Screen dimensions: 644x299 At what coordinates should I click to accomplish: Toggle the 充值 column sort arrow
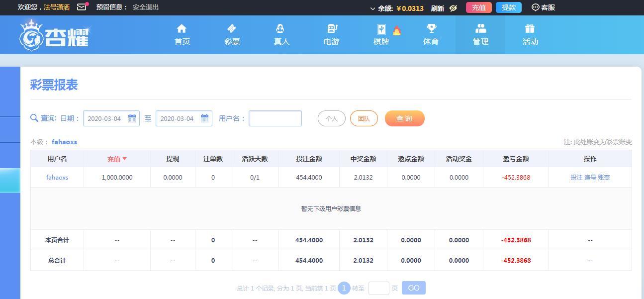(x=124, y=159)
